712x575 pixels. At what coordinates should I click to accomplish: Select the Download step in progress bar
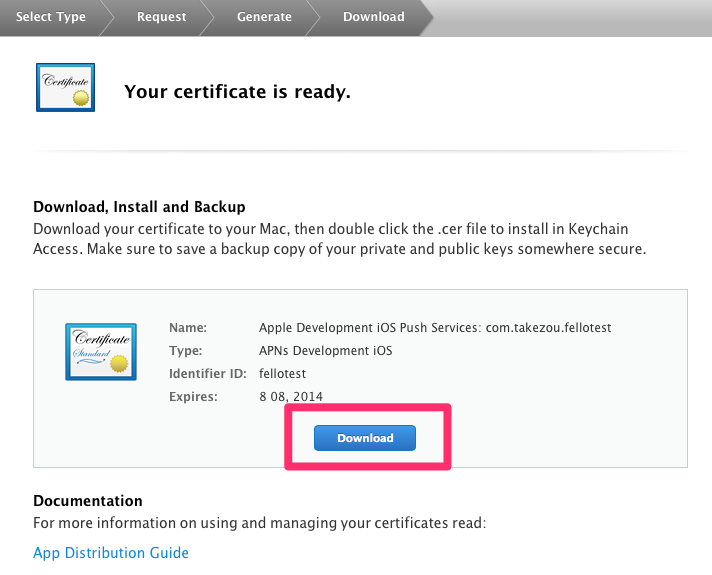[x=373, y=17]
